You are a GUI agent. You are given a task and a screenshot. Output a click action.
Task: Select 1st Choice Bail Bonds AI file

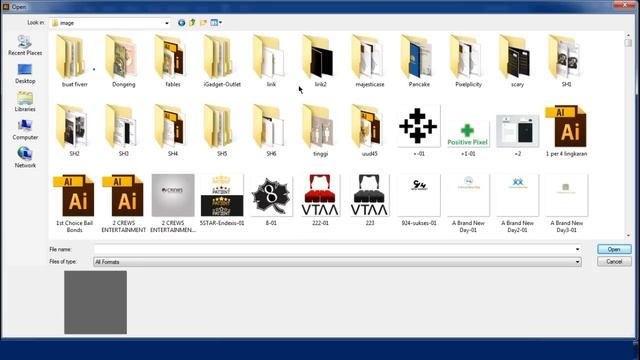[x=74, y=203]
